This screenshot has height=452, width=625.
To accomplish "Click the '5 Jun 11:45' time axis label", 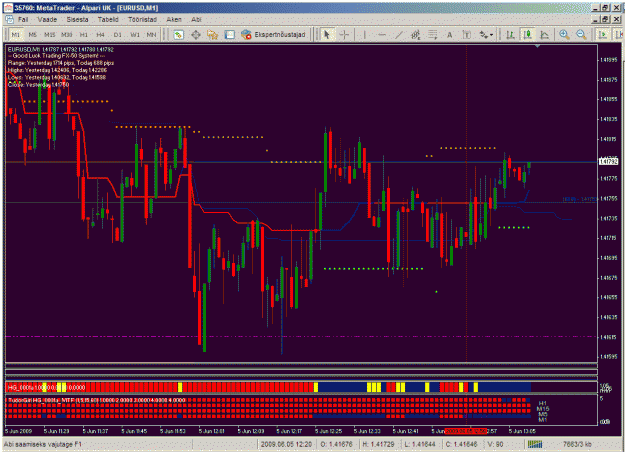I will coord(134,431).
